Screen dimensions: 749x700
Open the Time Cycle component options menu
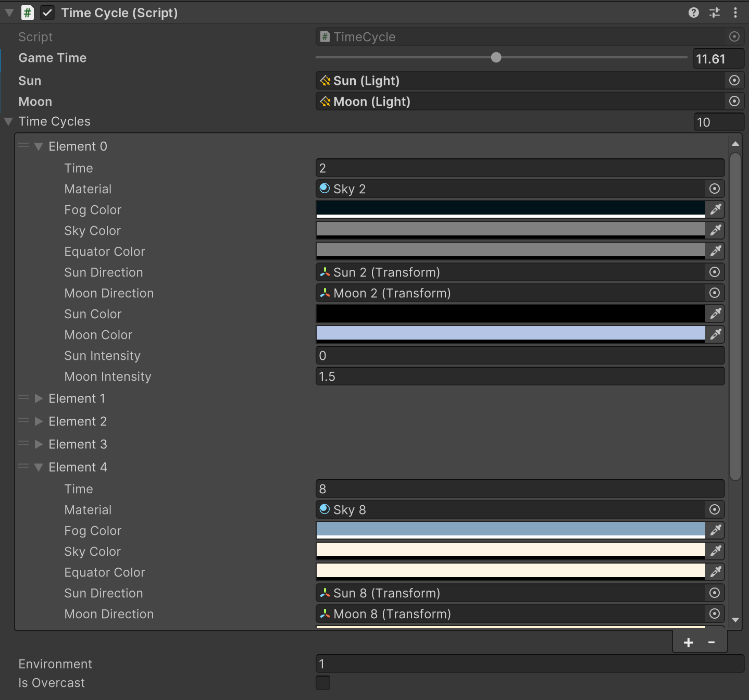[735, 12]
